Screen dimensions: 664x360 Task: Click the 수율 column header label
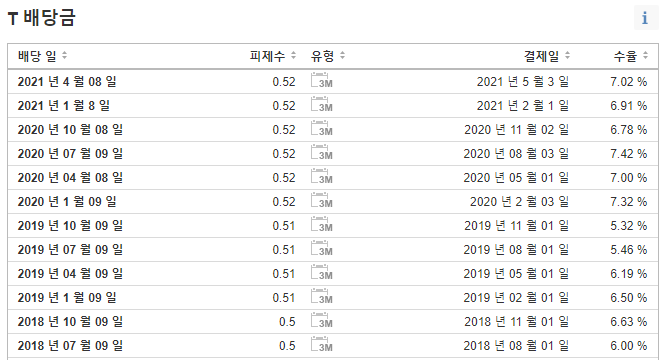tap(625, 55)
